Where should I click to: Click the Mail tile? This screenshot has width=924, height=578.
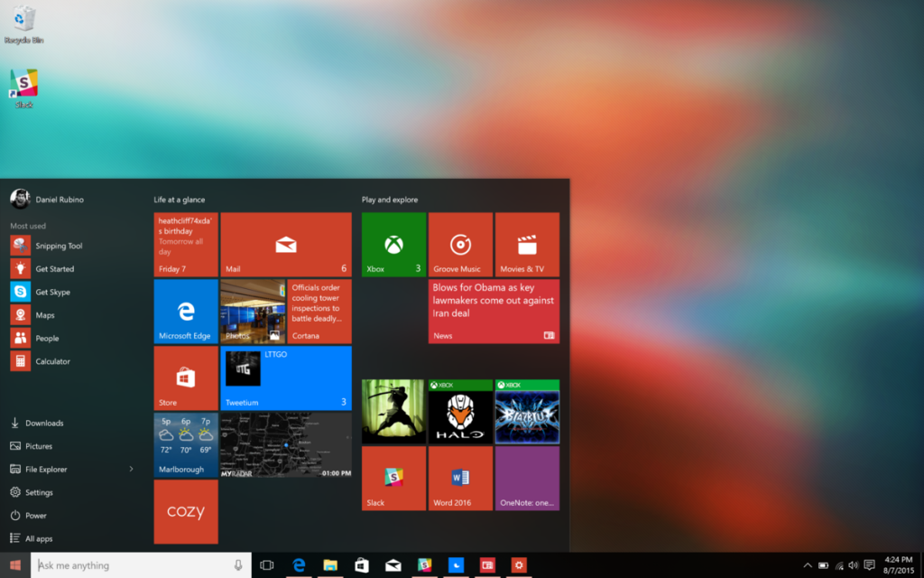[x=286, y=245]
